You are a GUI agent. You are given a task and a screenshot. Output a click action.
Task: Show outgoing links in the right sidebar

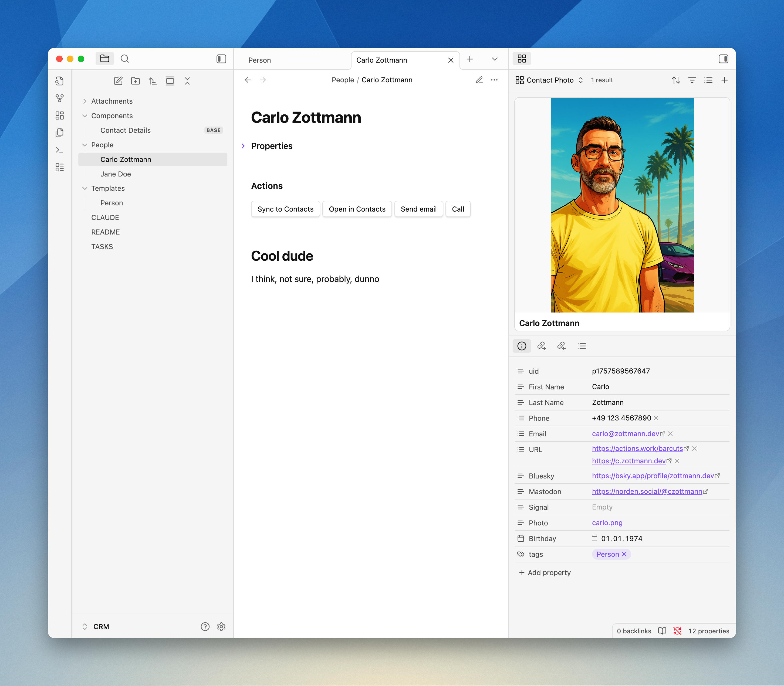coord(542,346)
